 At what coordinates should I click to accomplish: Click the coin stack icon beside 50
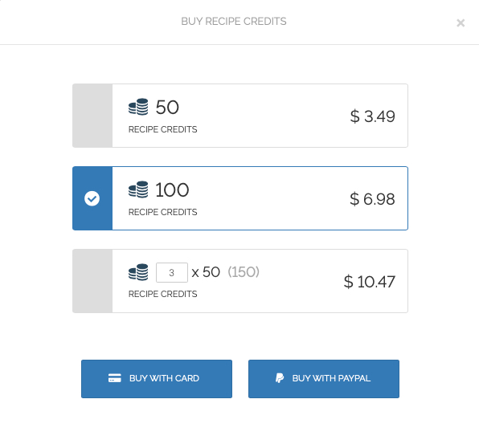tap(138, 107)
